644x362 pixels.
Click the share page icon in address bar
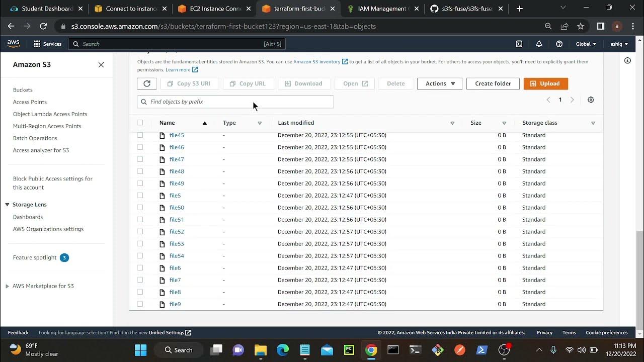point(565,26)
